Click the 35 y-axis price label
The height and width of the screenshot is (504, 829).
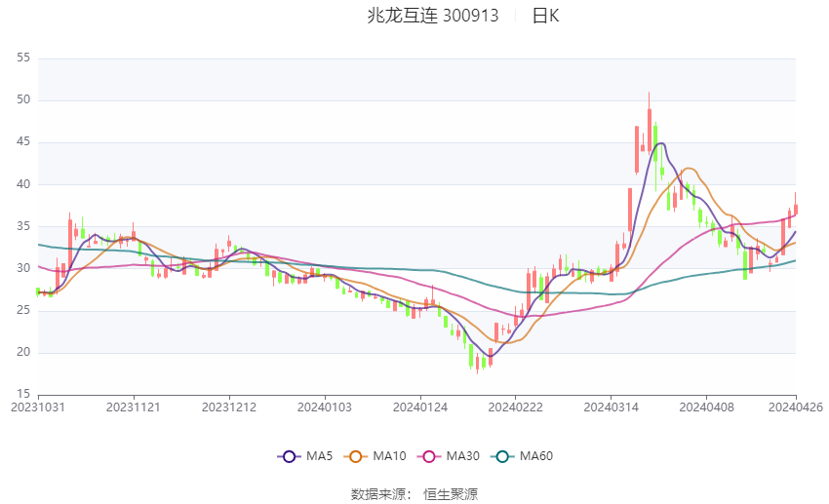coord(23,226)
